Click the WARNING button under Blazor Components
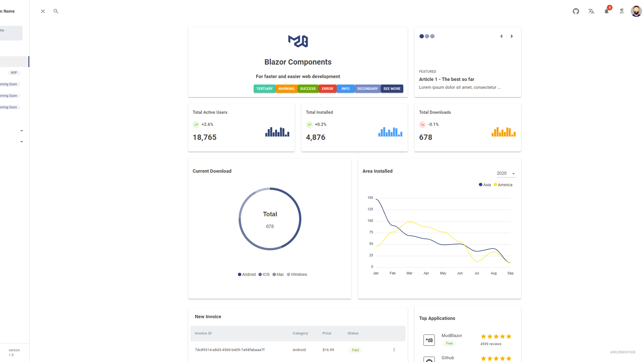This screenshot has height=362, width=644. tap(286, 89)
